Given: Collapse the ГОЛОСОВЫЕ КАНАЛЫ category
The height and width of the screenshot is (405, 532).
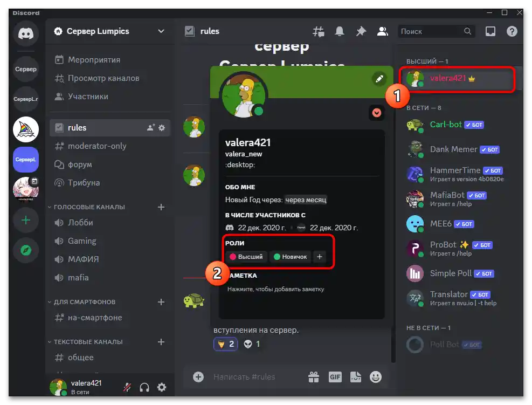Looking at the screenshot, I should pyautogui.click(x=89, y=207).
